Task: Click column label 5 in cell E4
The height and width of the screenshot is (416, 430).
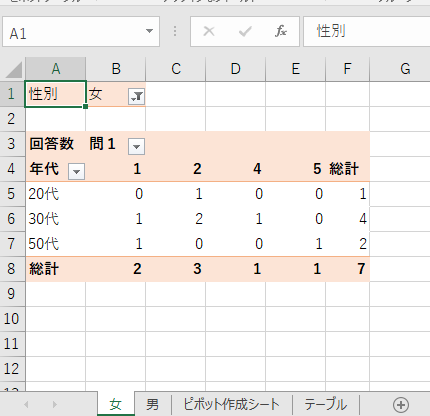Action: 317,169
